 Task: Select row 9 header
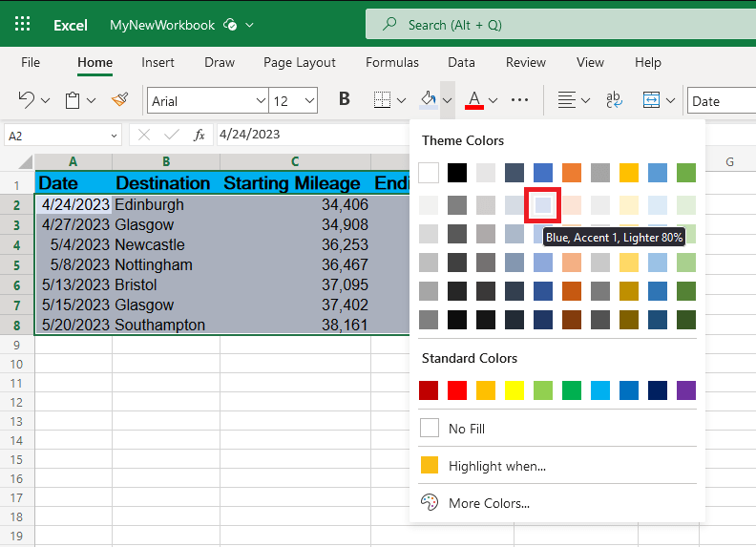tap(17, 345)
